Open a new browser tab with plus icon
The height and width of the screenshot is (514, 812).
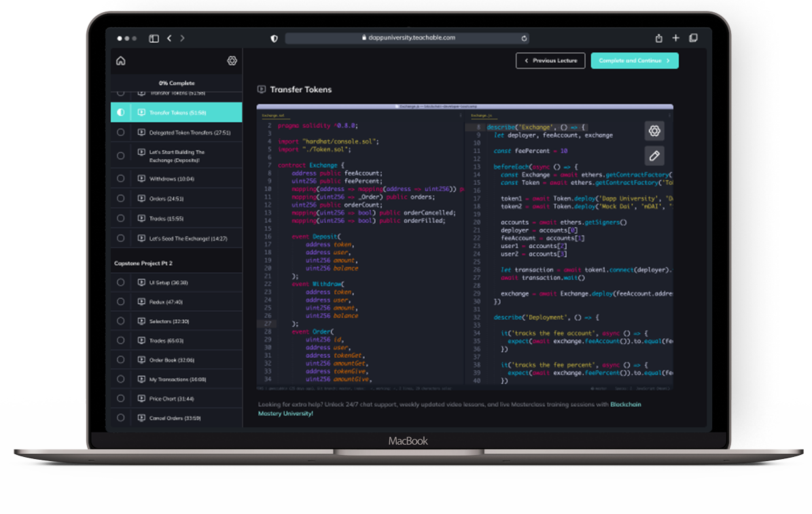click(x=675, y=39)
